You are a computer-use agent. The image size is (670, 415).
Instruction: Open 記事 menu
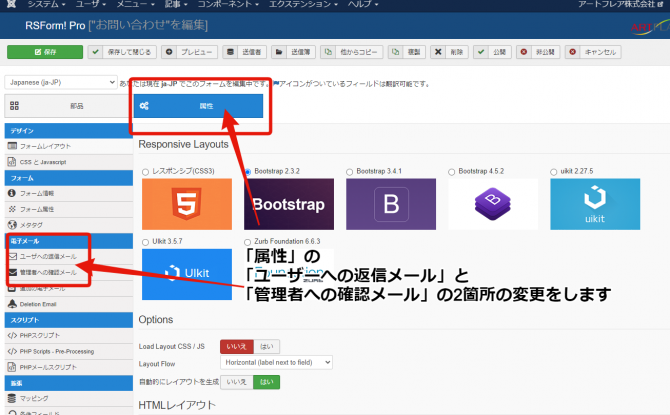click(176, 4)
